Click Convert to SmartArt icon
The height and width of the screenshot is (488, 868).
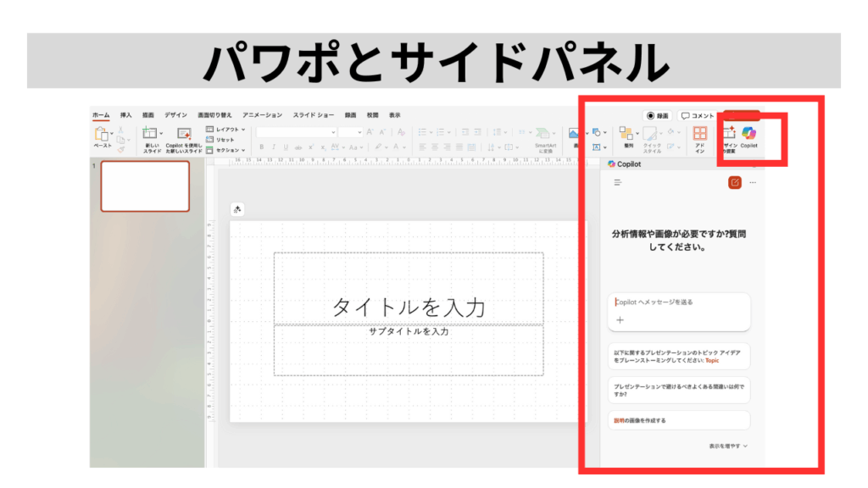coord(545,136)
